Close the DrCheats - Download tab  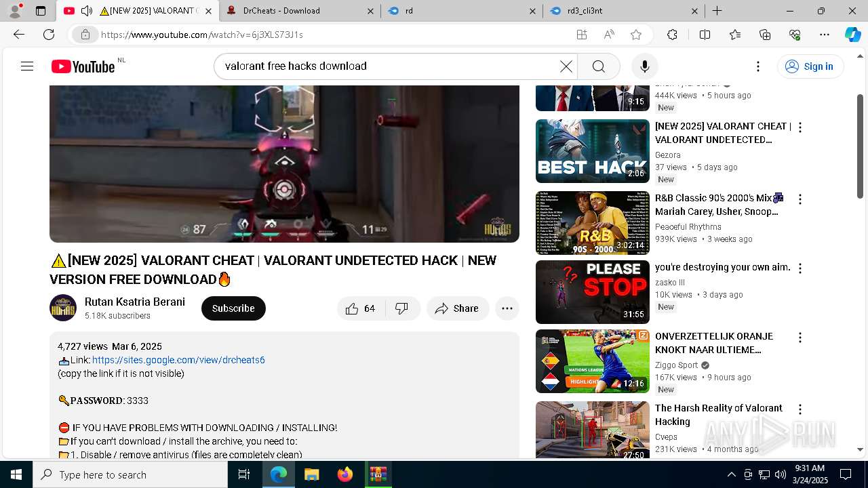point(370,11)
